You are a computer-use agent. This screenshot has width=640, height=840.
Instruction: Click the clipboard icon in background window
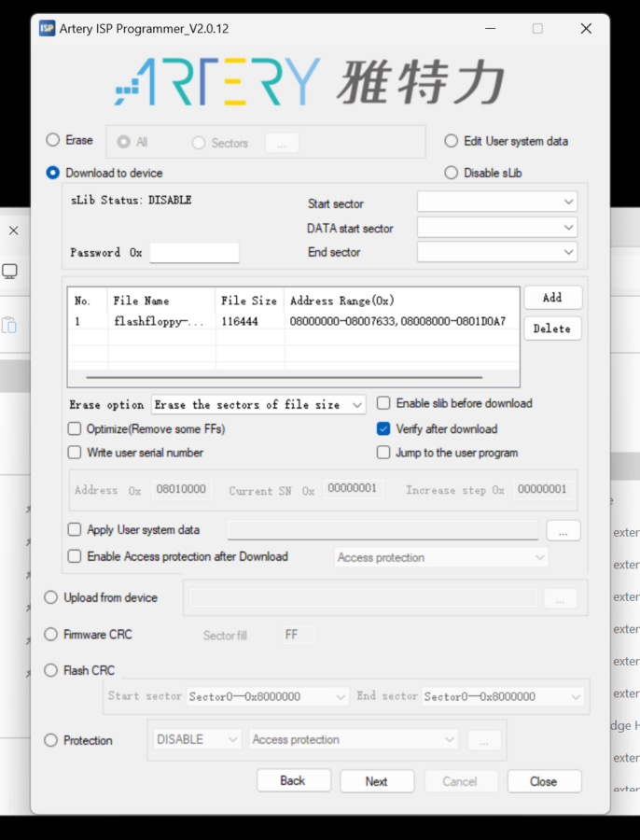9,325
